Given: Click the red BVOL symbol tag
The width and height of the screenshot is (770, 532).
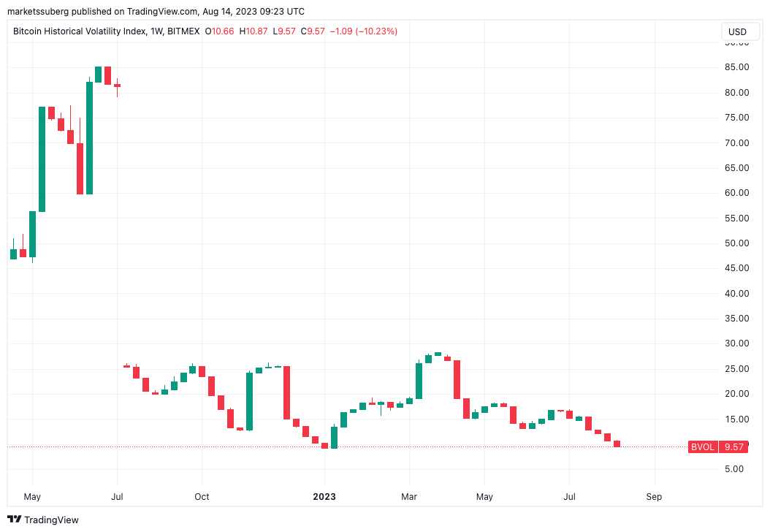Looking at the screenshot, I should [702, 446].
